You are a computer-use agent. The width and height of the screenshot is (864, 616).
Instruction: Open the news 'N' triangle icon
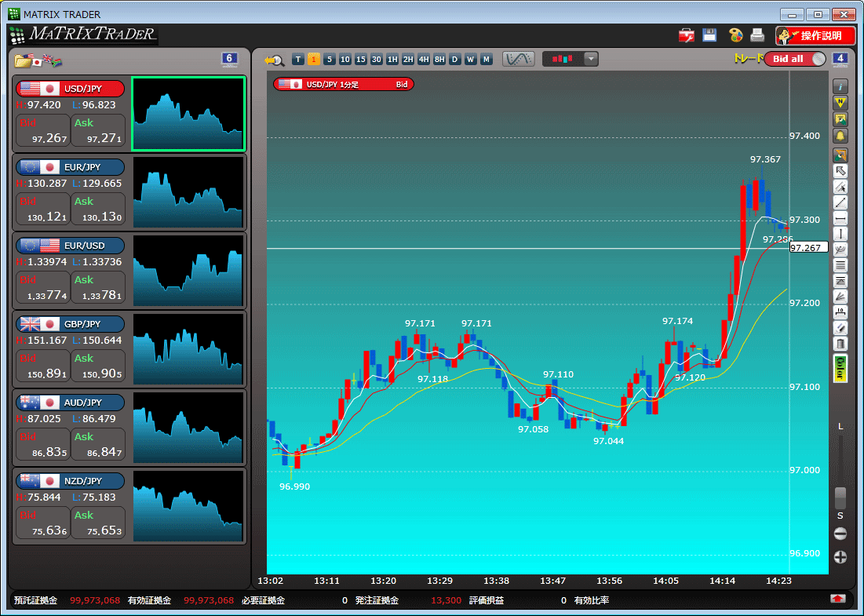[840, 103]
